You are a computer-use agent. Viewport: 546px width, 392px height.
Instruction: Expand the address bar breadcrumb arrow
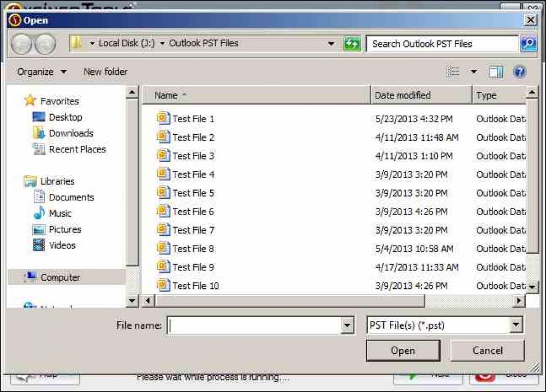[331, 43]
